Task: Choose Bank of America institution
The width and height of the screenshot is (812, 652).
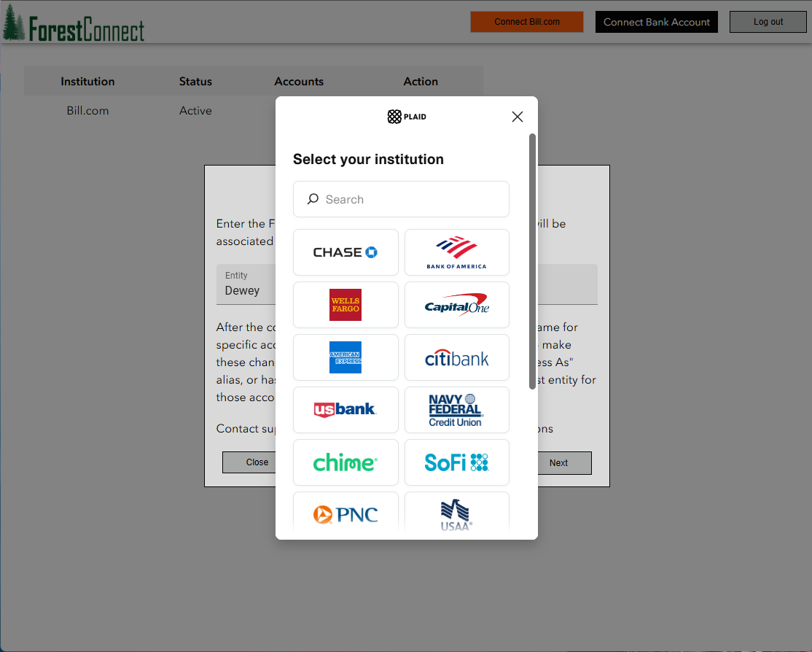Action: [x=457, y=252]
